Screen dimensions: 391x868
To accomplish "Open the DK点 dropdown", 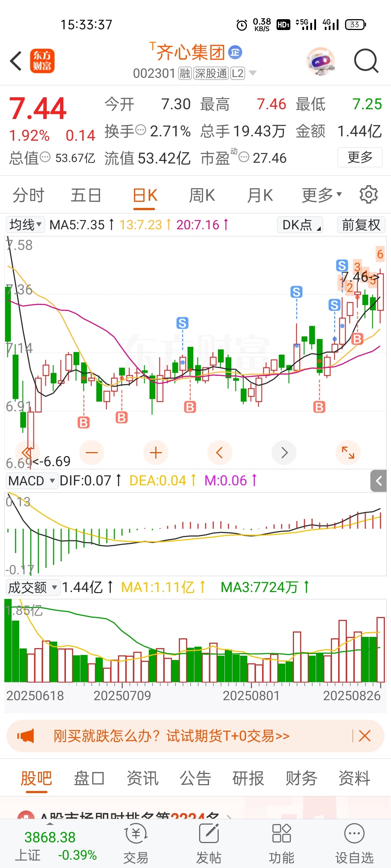I will 300,225.
